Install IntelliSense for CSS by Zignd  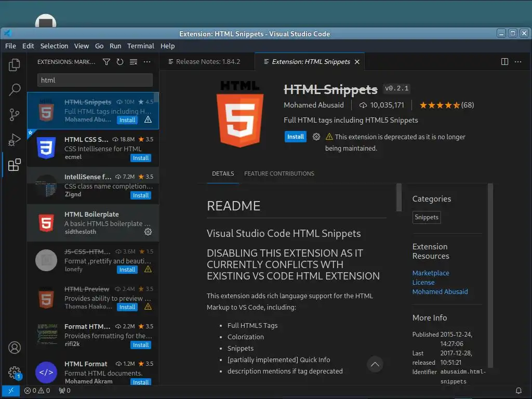[x=141, y=195]
